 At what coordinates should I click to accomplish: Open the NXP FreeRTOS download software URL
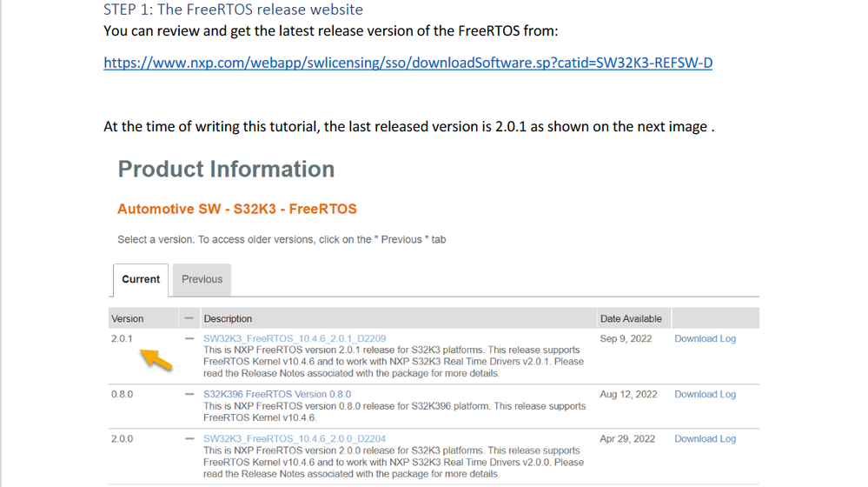tap(407, 63)
